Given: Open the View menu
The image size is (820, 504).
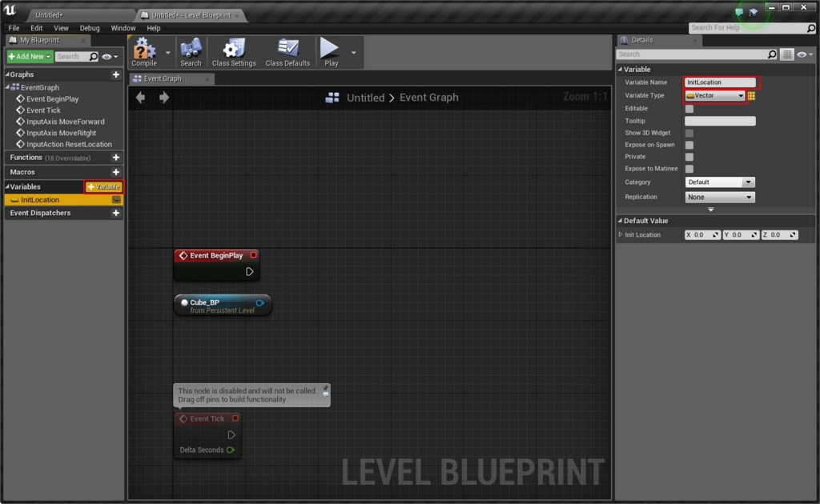Looking at the screenshot, I should point(61,28).
